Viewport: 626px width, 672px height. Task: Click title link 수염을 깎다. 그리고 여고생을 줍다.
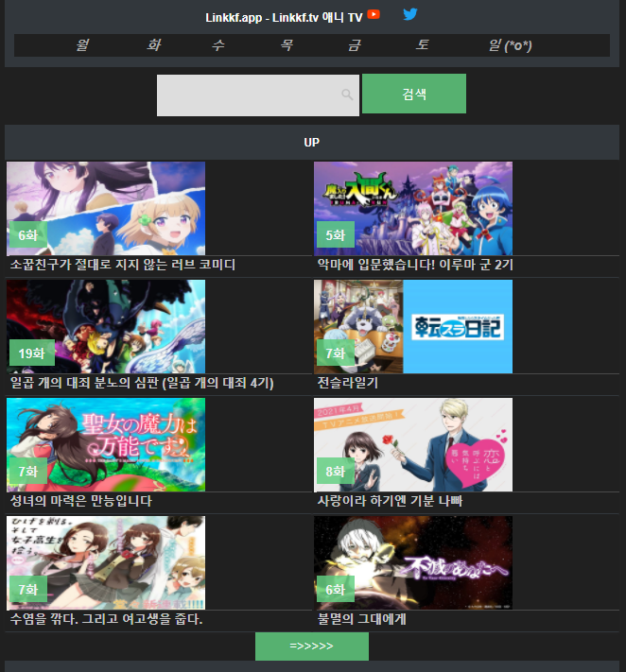point(106,619)
